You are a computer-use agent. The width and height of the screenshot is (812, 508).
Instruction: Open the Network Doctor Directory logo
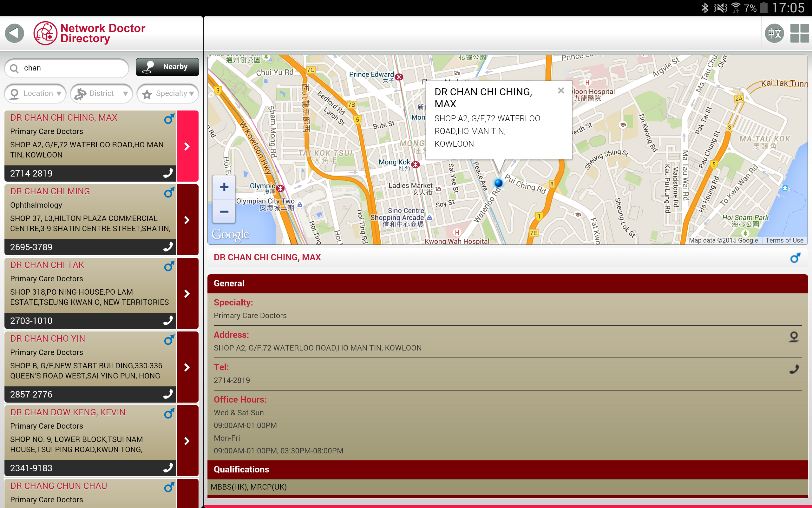click(89, 33)
